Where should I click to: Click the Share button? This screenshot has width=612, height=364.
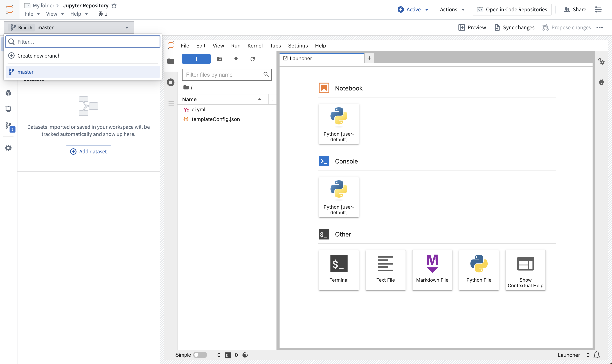(x=575, y=10)
